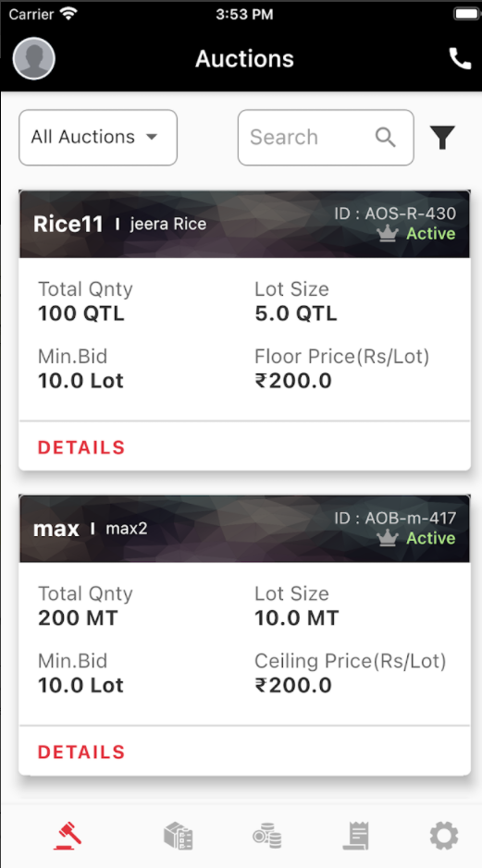Tap the search magnifier icon

[x=386, y=138]
